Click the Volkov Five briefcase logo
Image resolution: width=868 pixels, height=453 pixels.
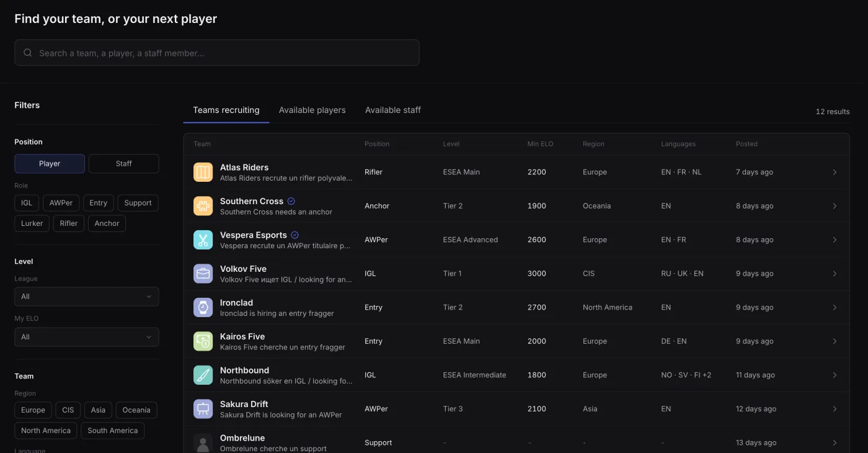(203, 274)
